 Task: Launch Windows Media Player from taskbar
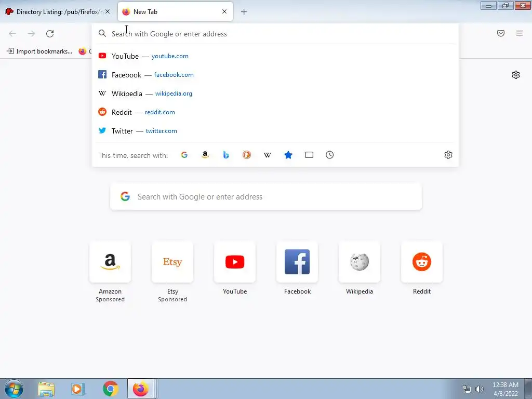pos(78,389)
